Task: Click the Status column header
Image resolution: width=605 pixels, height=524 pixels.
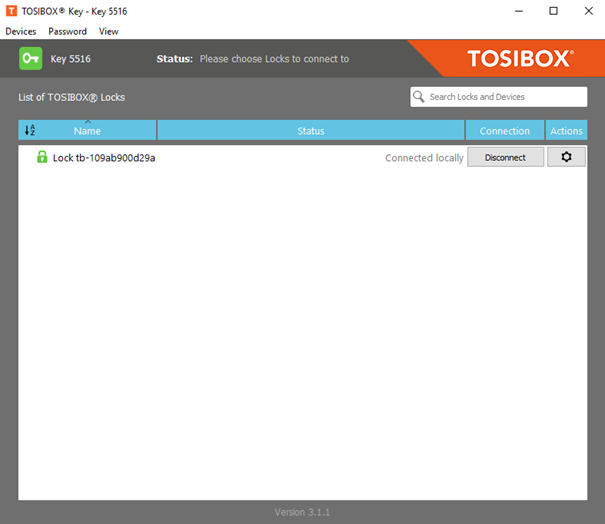Action: (x=311, y=130)
